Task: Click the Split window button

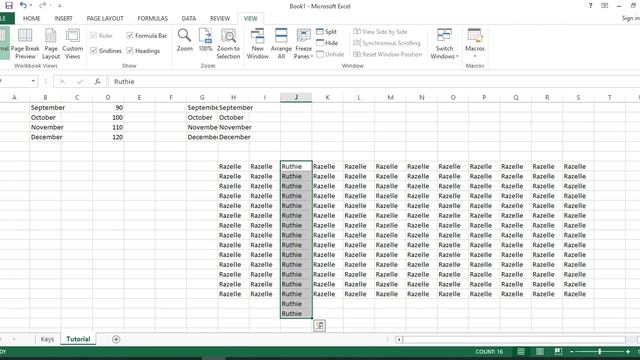Action: click(327, 31)
